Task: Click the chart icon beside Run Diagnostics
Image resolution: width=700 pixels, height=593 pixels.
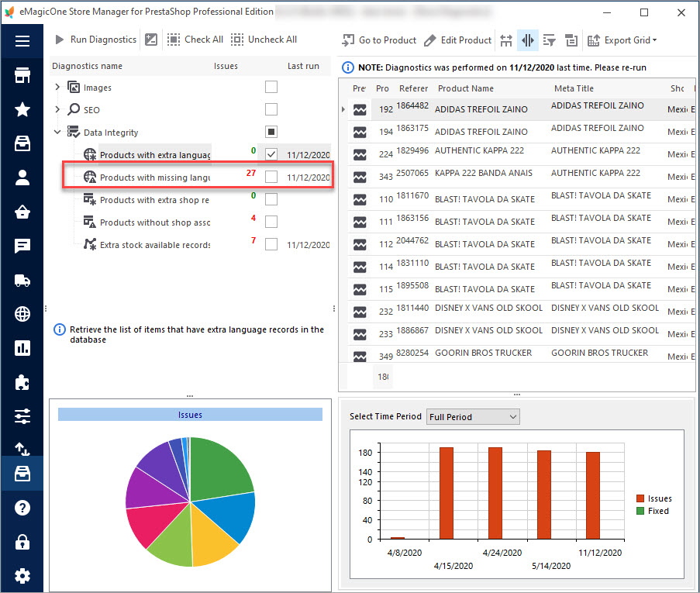Action: click(151, 40)
